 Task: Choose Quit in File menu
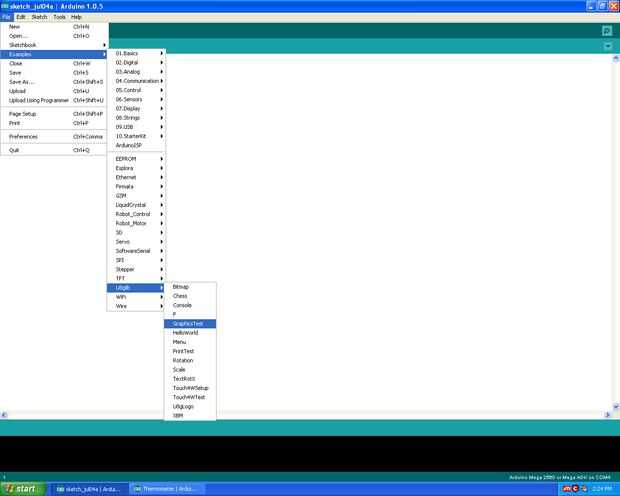coord(53,150)
